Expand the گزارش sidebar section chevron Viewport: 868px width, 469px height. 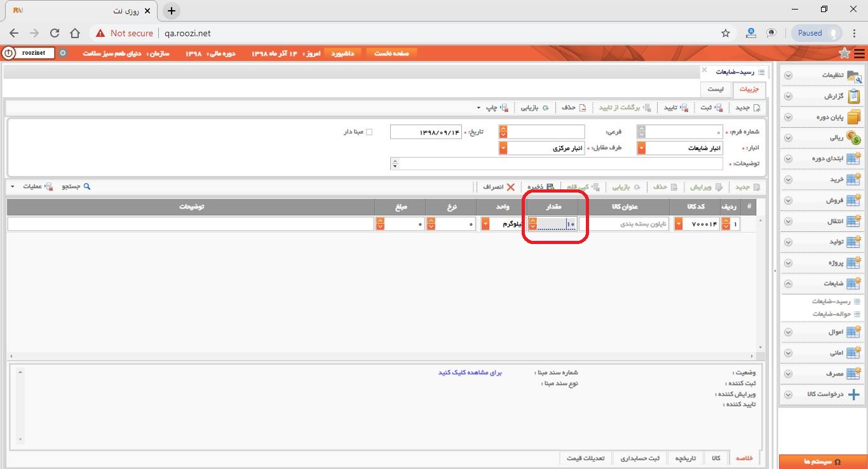pyautogui.click(x=788, y=97)
